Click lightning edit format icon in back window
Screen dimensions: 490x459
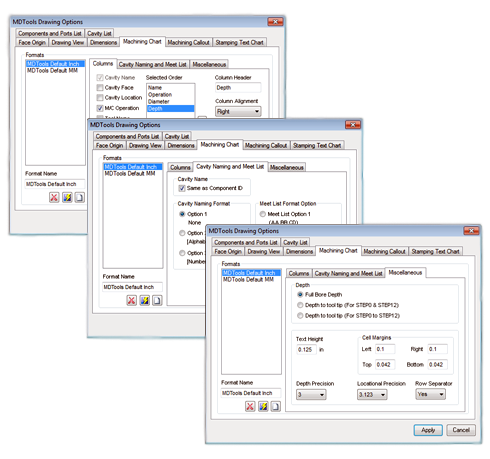[67, 197]
